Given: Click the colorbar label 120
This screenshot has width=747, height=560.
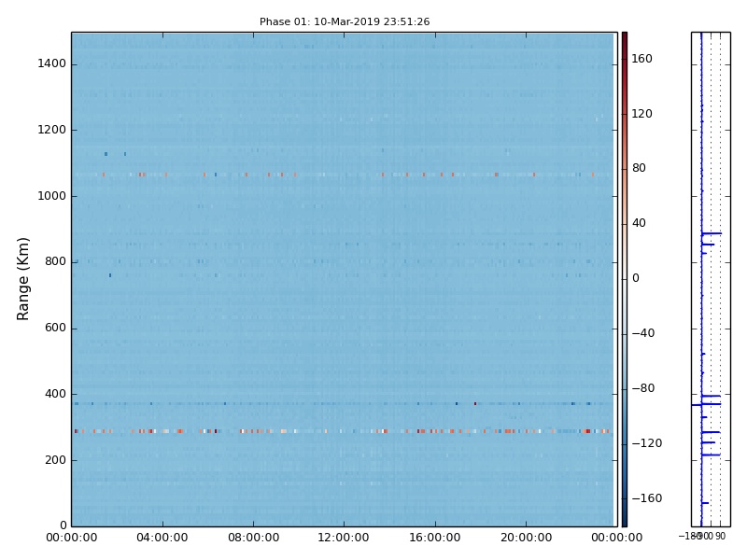Looking at the screenshot, I should pyautogui.click(x=641, y=113).
